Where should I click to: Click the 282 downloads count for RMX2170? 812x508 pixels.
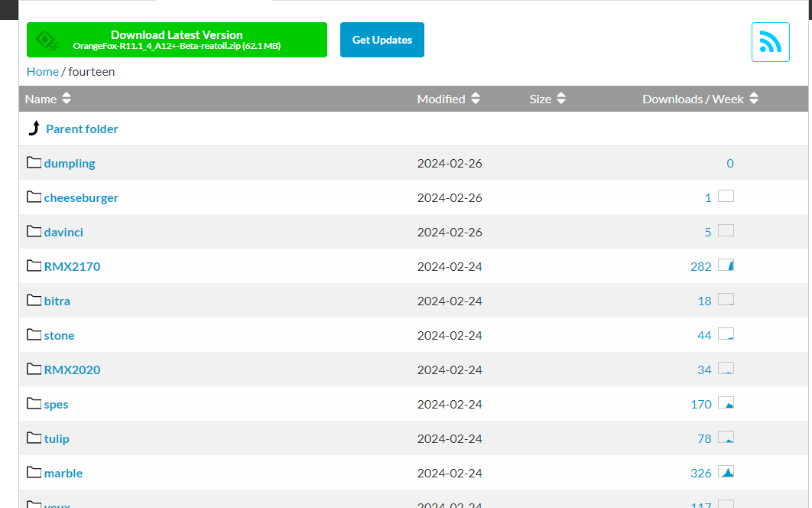700,266
